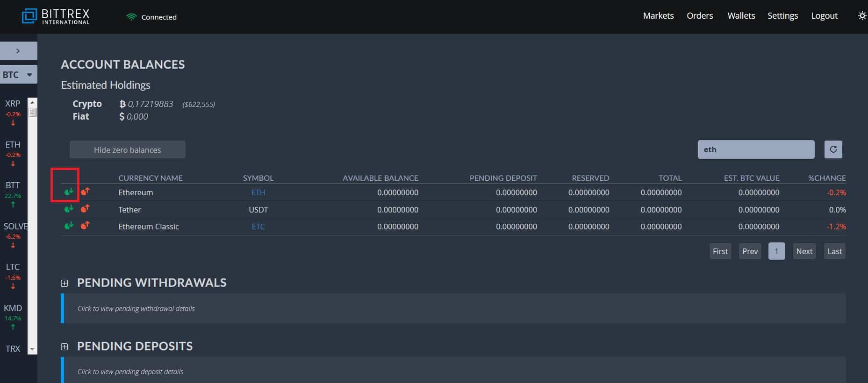Open the ETC symbol link
This screenshot has height=383, width=868.
coord(258,227)
